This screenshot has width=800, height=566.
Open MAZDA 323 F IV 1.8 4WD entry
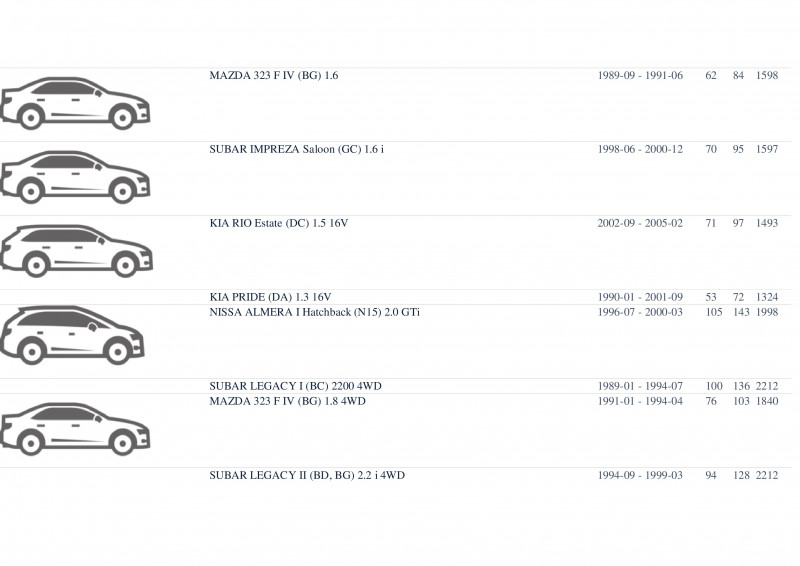pyautogui.click(x=287, y=401)
